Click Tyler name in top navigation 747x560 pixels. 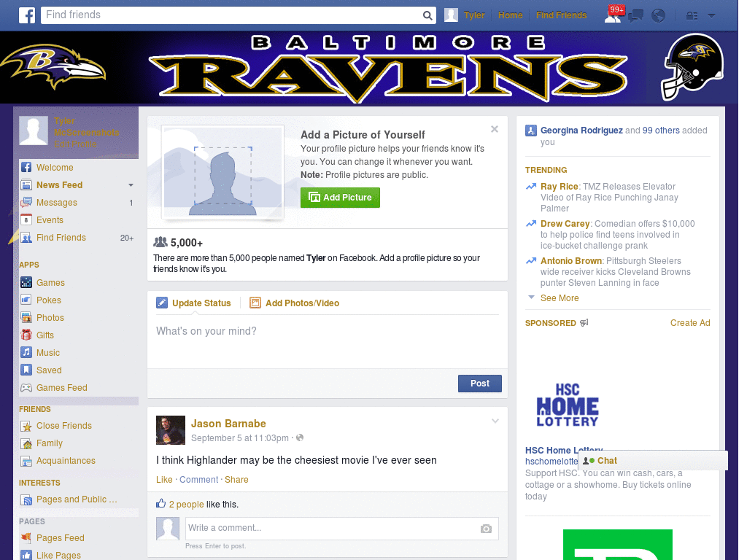tap(474, 15)
